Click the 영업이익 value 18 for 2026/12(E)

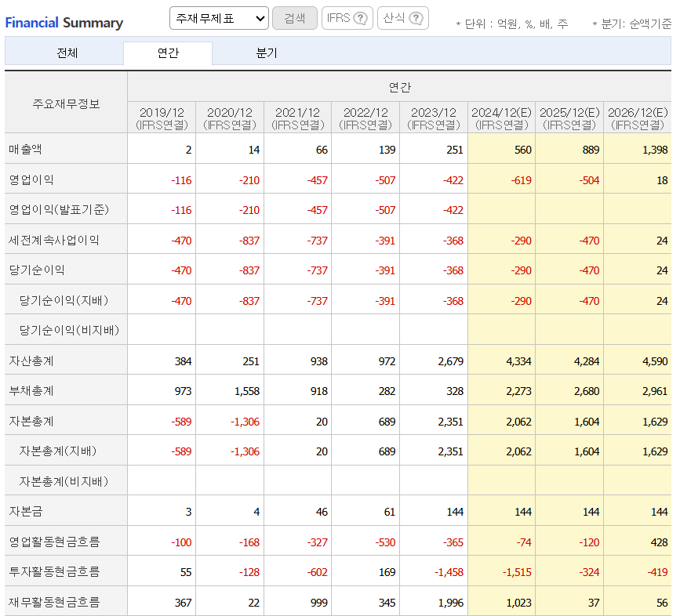pyautogui.click(x=662, y=180)
